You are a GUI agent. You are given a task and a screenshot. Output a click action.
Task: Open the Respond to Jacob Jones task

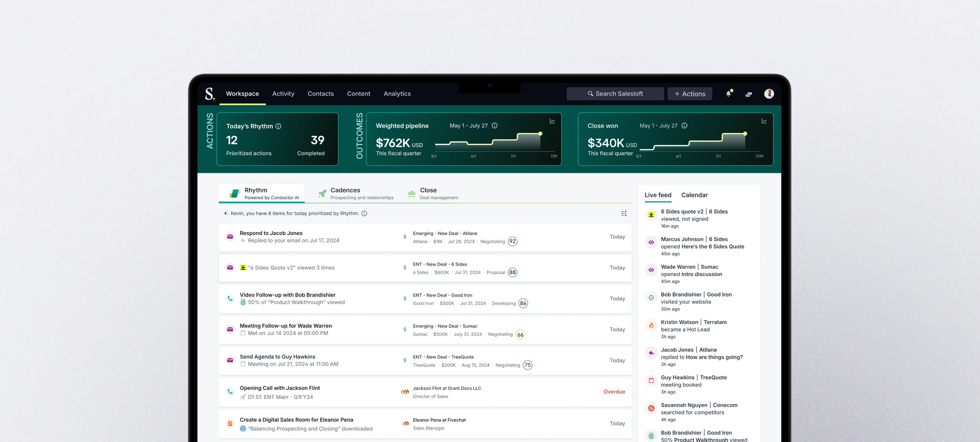click(271, 233)
